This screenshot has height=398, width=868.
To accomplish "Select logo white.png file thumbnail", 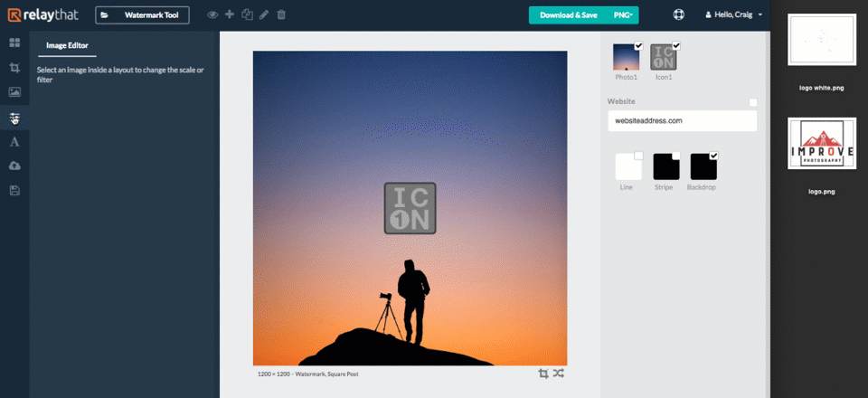I will point(822,40).
